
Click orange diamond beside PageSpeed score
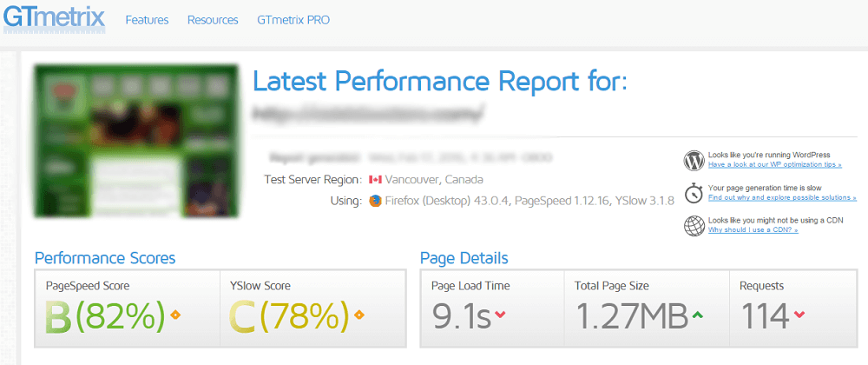coord(175,315)
